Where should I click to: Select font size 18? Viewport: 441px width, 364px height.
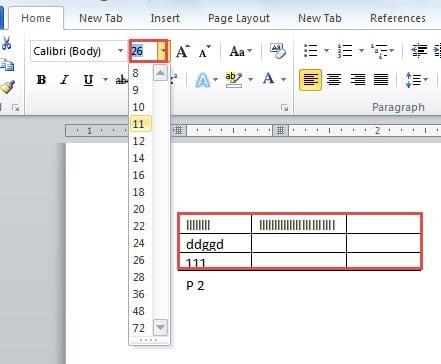(141, 192)
